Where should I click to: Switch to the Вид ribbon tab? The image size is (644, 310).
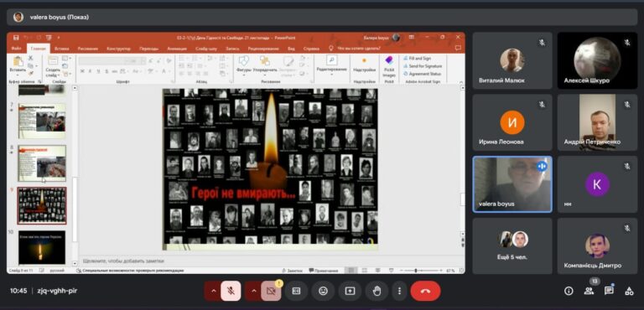(291, 48)
